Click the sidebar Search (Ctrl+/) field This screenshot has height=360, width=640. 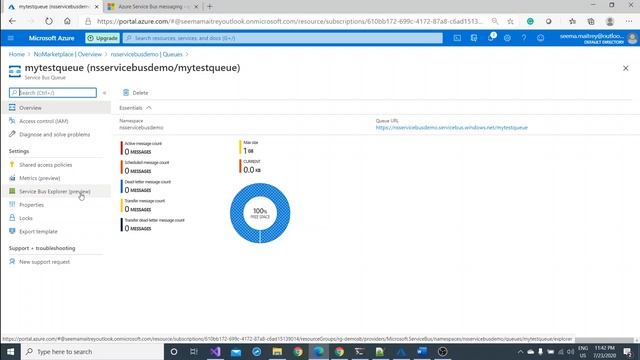(x=53, y=93)
